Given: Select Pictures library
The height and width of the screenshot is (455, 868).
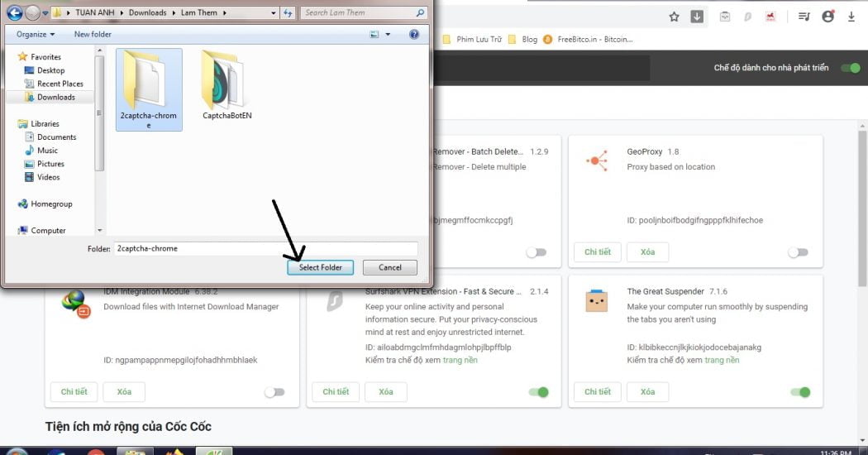Looking at the screenshot, I should tap(45, 164).
